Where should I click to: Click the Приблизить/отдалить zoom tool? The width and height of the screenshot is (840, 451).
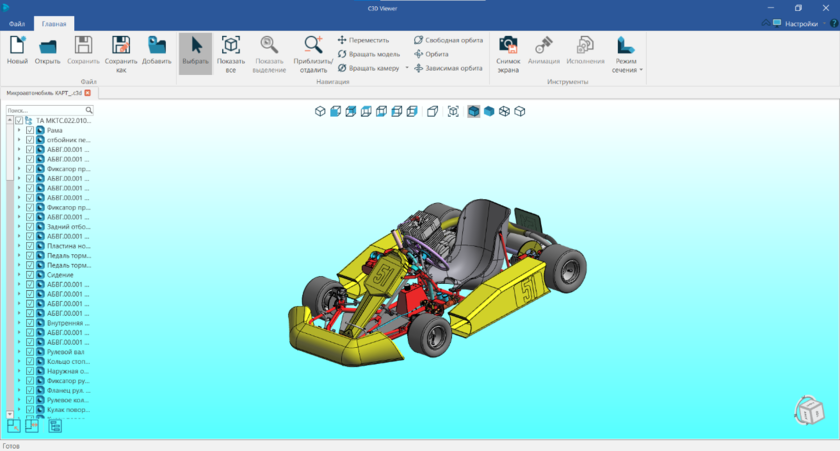(x=313, y=46)
